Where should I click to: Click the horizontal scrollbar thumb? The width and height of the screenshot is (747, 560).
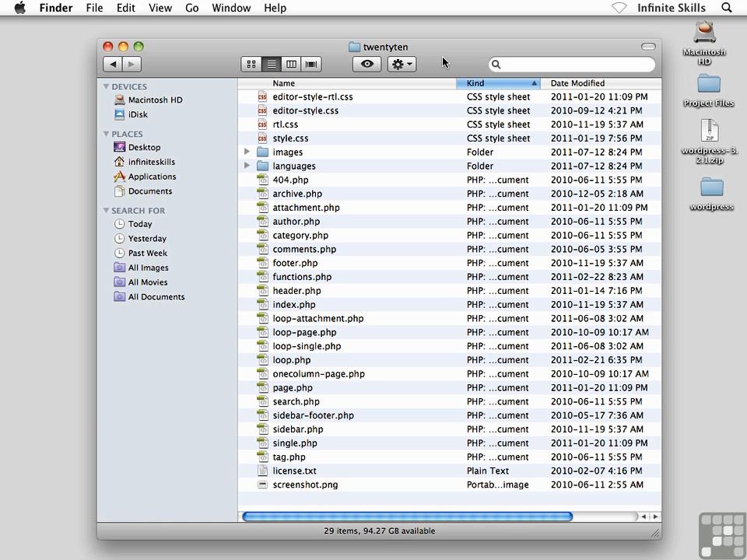(407, 516)
